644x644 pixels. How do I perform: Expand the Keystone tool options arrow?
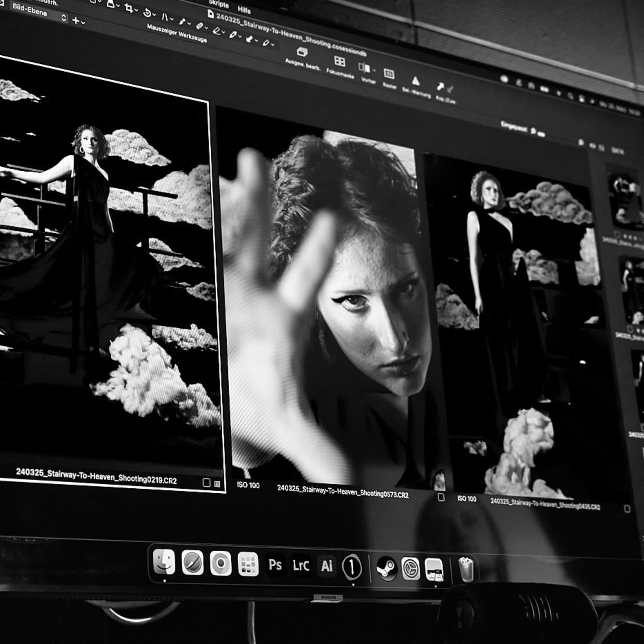pyautogui.click(x=171, y=19)
